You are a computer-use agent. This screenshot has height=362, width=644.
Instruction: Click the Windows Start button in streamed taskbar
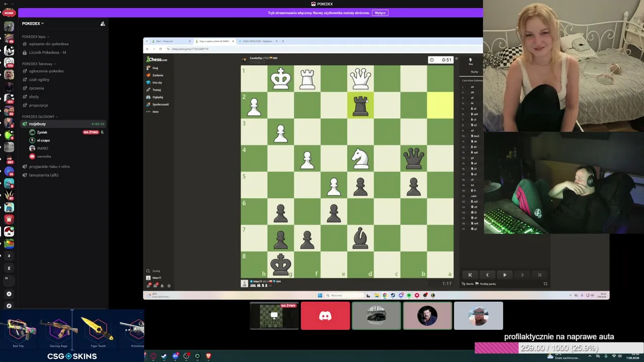pyautogui.click(x=319, y=295)
